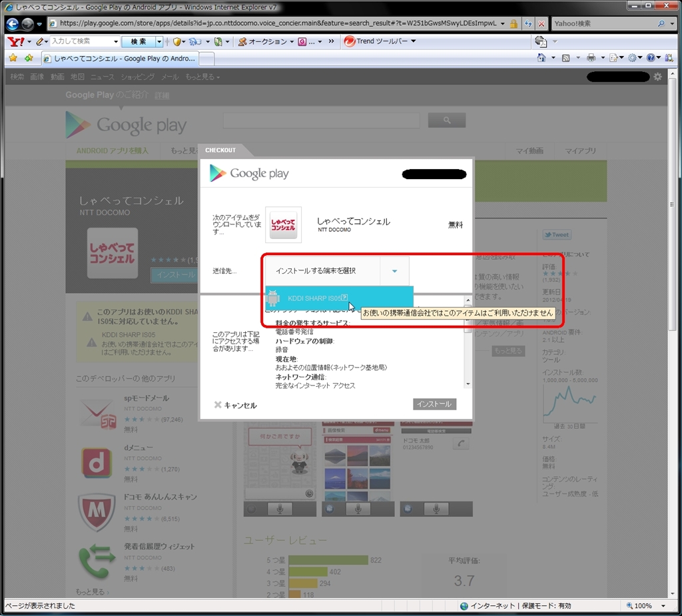This screenshot has height=616, width=682.
Task: Open dメニュー app listing
Action: [x=139, y=448]
